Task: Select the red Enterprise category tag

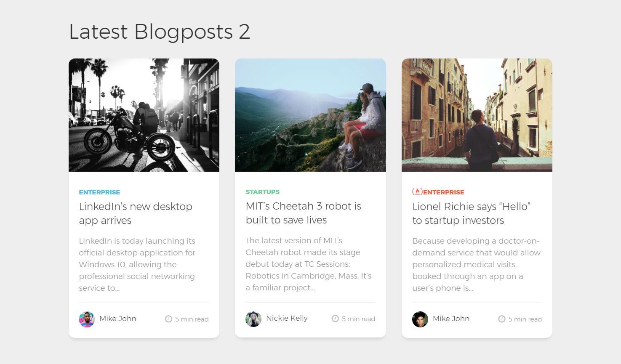Action: click(443, 192)
